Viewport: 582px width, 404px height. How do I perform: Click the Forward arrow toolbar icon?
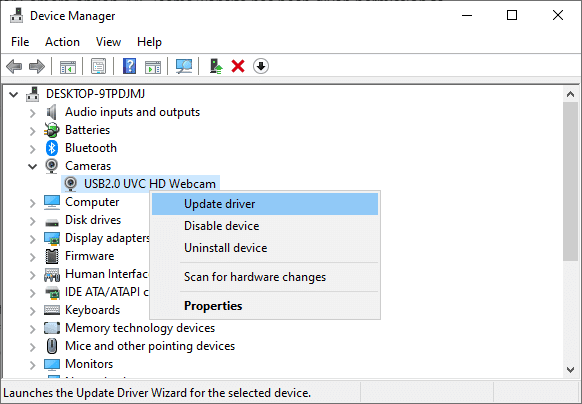click(x=37, y=66)
